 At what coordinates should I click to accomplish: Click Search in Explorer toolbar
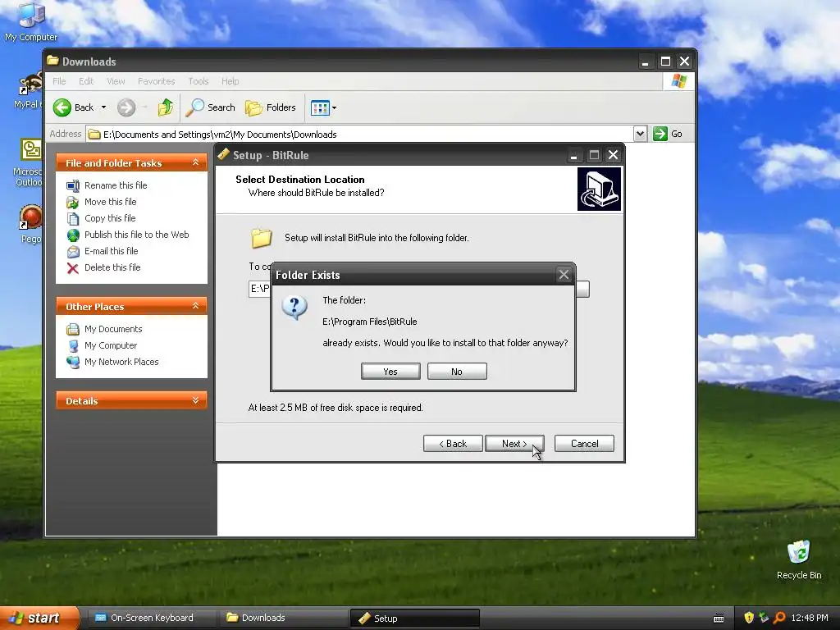211,107
